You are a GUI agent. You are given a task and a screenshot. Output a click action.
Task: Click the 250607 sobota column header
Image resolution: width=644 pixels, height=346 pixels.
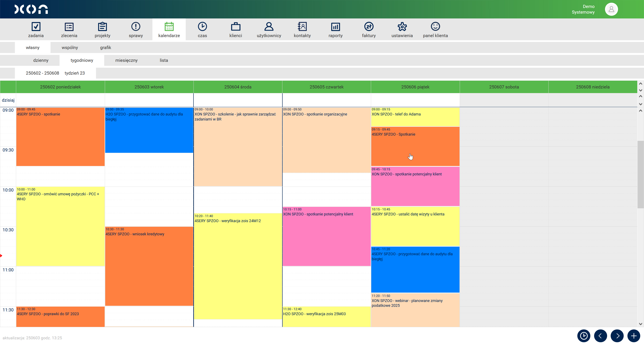pyautogui.click(x=504, y=87)
